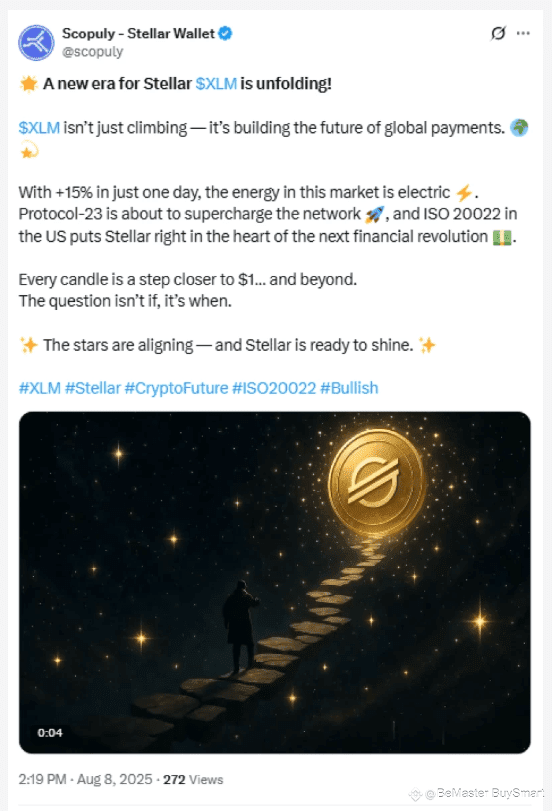Image resolution: width=552 pixels, height=811 pixels.
Task: Open the #XLM hashtag
Action: click(40, 388)
